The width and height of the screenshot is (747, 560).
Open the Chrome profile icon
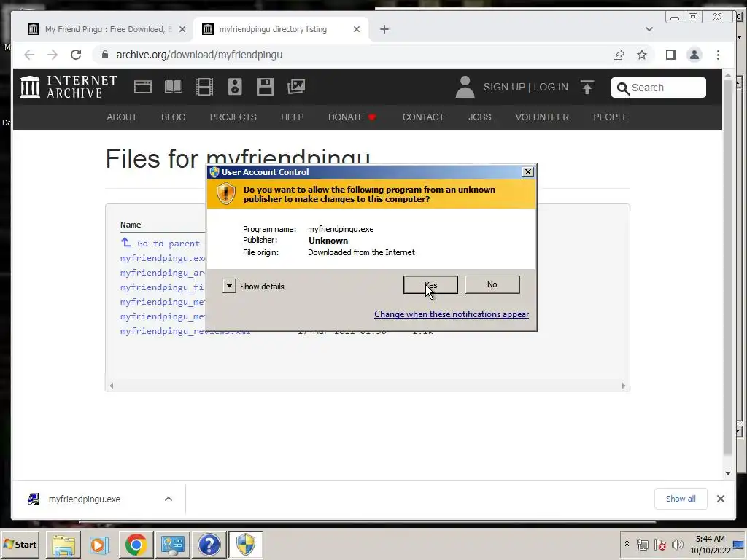tap(694, 55)
